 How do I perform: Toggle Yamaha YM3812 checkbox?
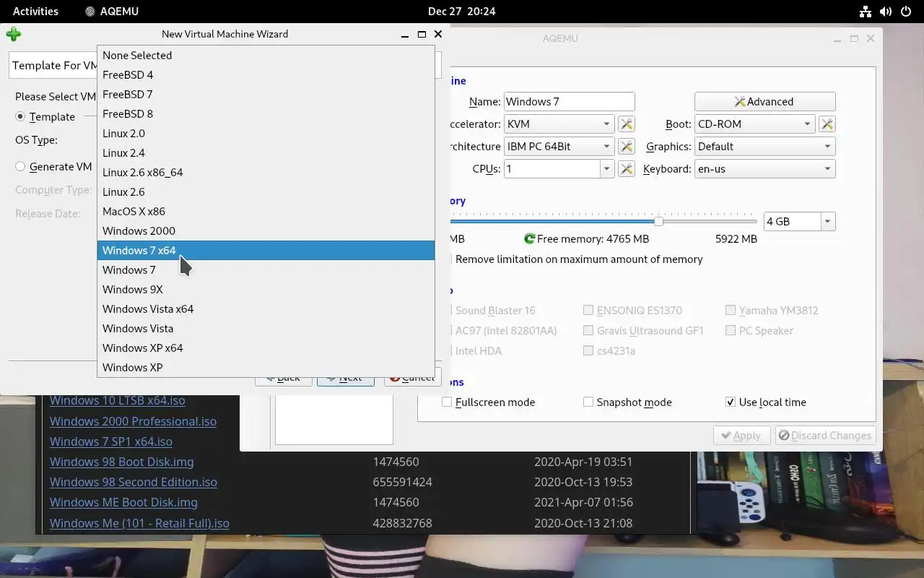pyautogui.click(x=731, y=310)
